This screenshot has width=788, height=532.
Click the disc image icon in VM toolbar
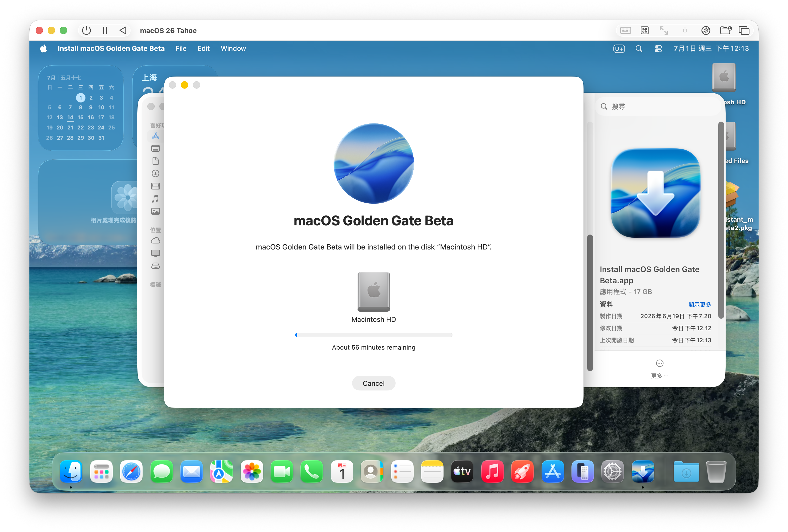click(x=706, y=30)
